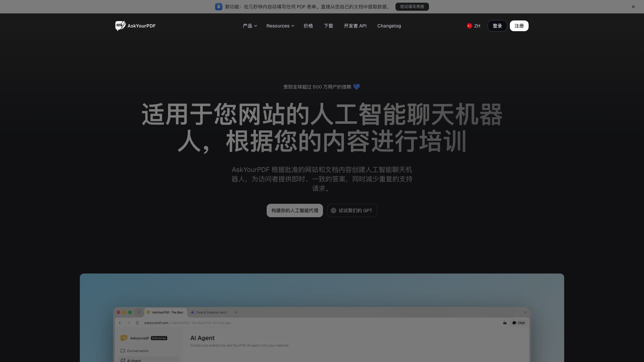The width and height of the screenshot is (644, 362).
Task: Click the OpenAI icon in the GPT button
Action: (333, 210)
